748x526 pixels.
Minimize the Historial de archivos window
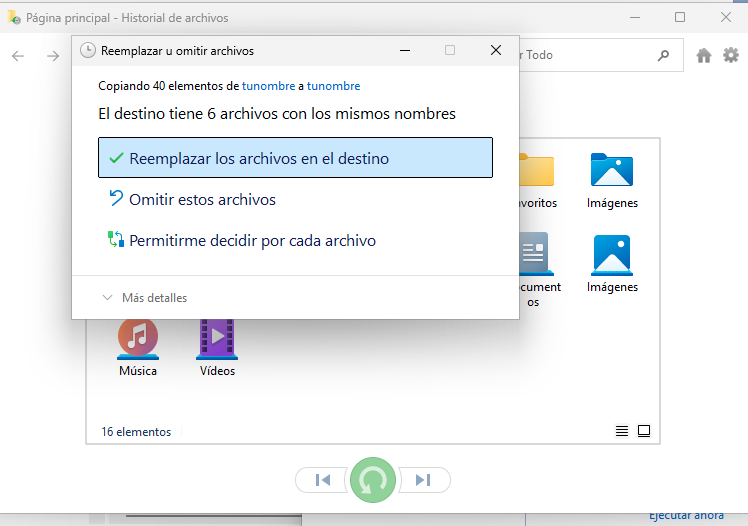tap(634, 17)
